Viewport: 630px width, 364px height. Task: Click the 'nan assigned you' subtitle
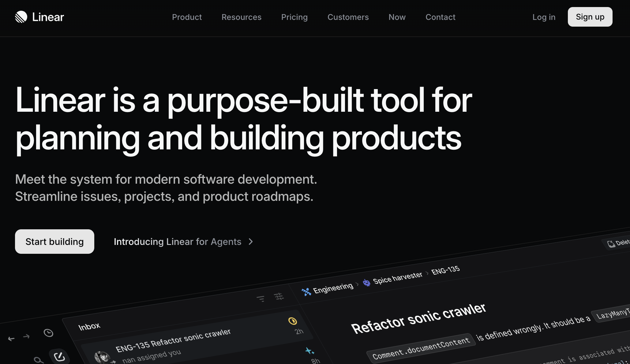point(152,356)
